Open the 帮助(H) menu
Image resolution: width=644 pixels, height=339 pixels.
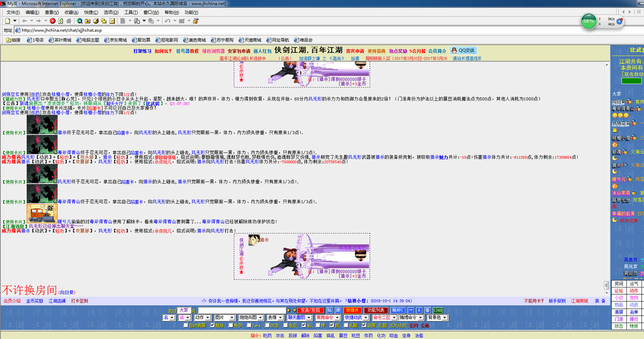tap(171, 12)
